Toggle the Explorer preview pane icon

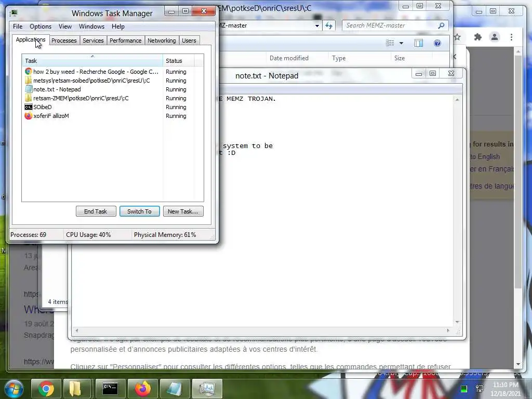coord(419,43)
